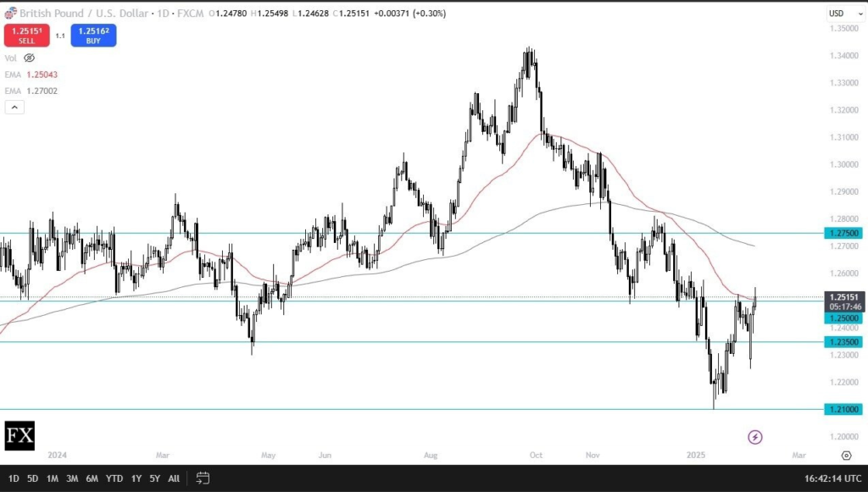This screenshot has height=492, width=868.
Task: Click the 1.27500 horizontal line price label
Action: (x=843, y=233)
